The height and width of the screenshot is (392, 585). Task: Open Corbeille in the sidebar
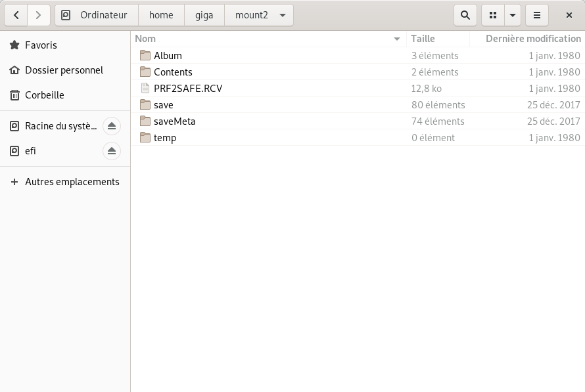pyautogui.click(x=44, y=95)
